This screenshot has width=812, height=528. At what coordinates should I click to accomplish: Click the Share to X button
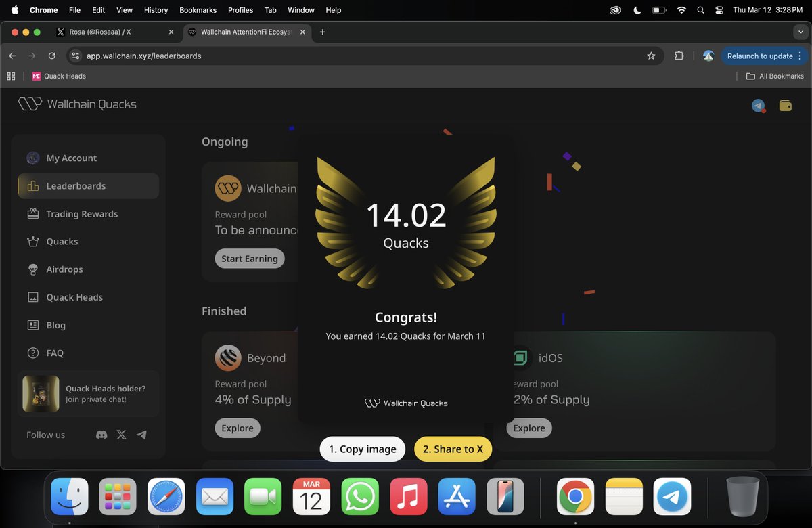tap(453, 449)
